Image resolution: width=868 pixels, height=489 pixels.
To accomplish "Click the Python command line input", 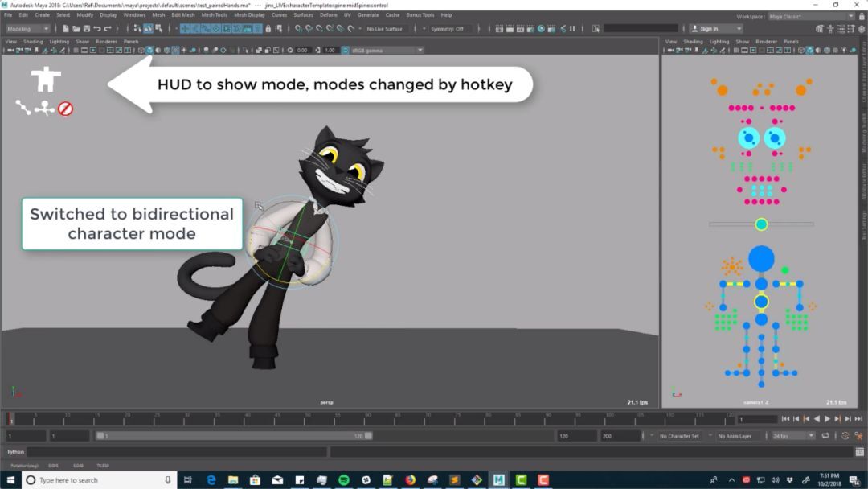I will point(177,452).
